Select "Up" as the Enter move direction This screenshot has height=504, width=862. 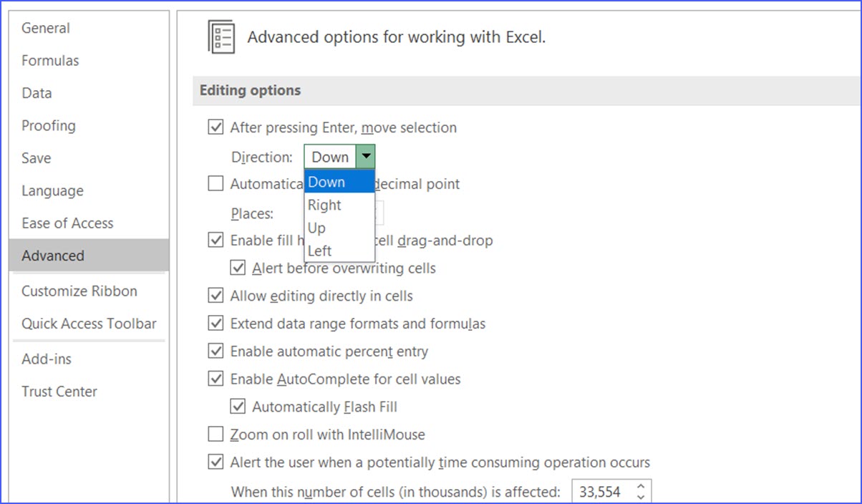point(316,228)
